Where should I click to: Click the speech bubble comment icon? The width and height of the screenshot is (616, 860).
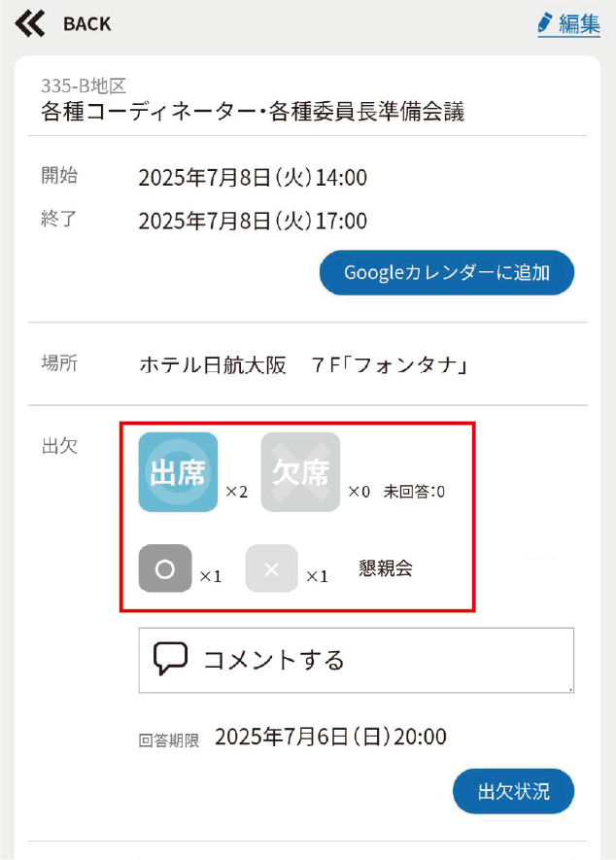pos(170,659)
